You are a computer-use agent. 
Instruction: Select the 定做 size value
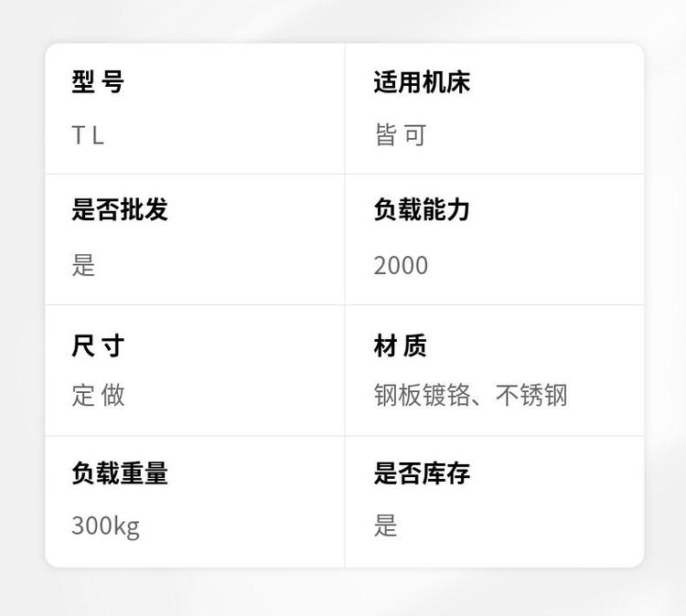(x=98, y=395)
